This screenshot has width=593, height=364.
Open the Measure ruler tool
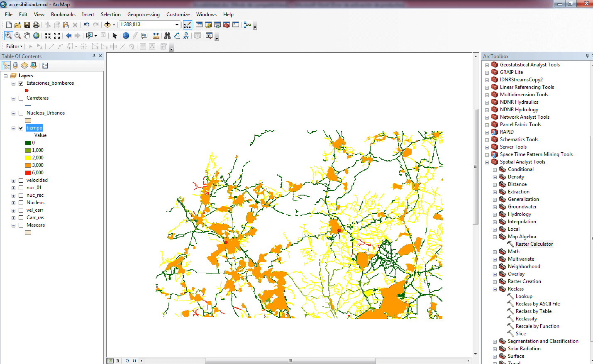156,36
